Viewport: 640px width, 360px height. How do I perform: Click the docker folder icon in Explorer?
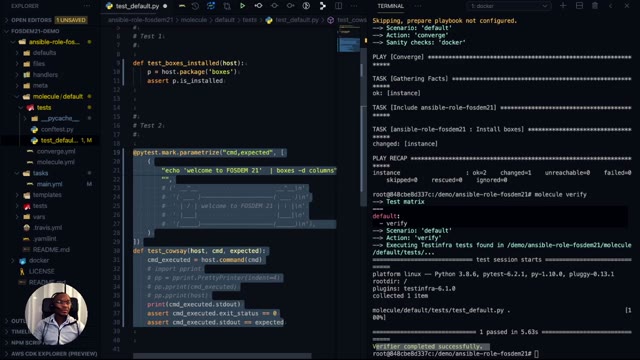pos(22,260)
